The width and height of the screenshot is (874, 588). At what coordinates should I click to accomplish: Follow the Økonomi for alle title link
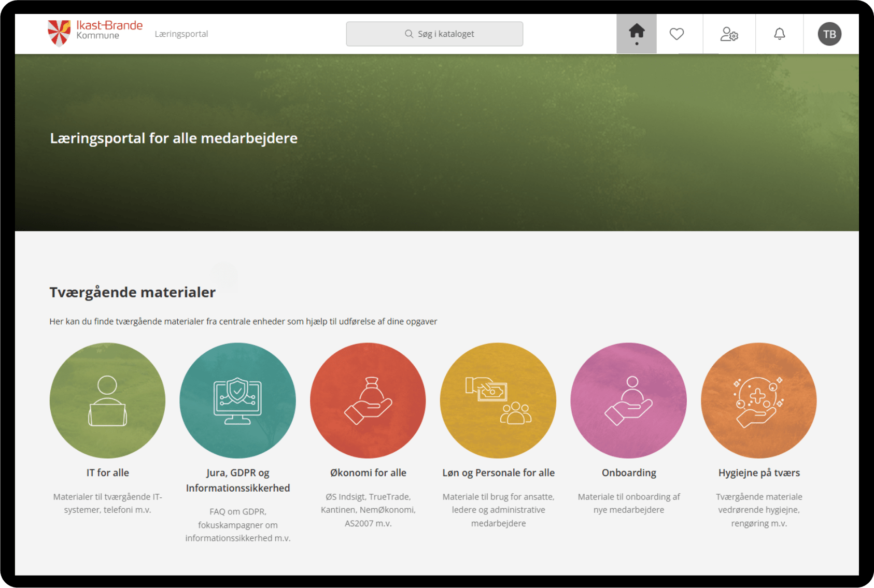[x=368, y=472]
